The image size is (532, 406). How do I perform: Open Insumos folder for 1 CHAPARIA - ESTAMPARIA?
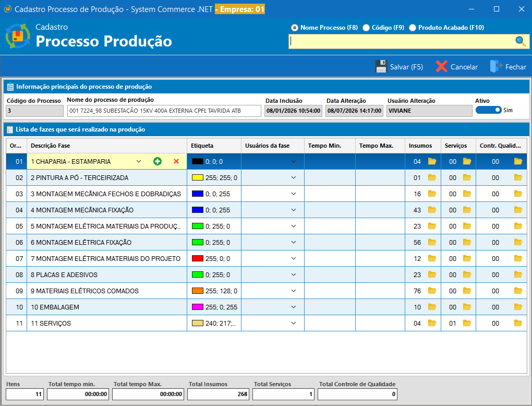point(432,161)
